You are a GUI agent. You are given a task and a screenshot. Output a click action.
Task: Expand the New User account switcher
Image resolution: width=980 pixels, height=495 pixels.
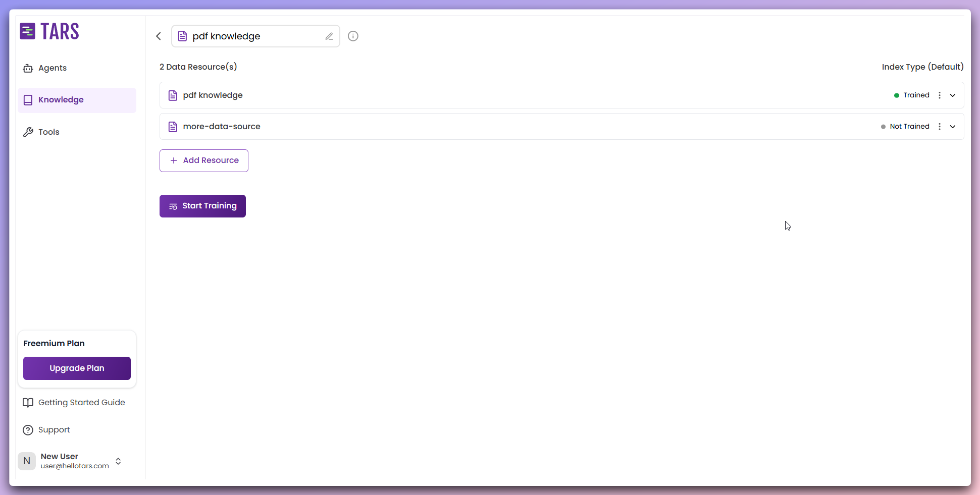pos(118,461)
